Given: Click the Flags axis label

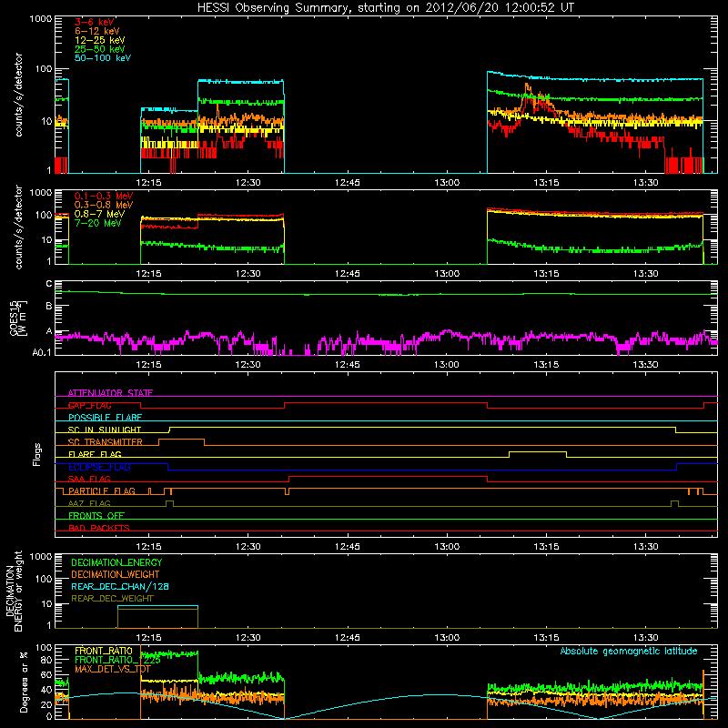Looking at the screenshot, I should [x=37, y=454].
